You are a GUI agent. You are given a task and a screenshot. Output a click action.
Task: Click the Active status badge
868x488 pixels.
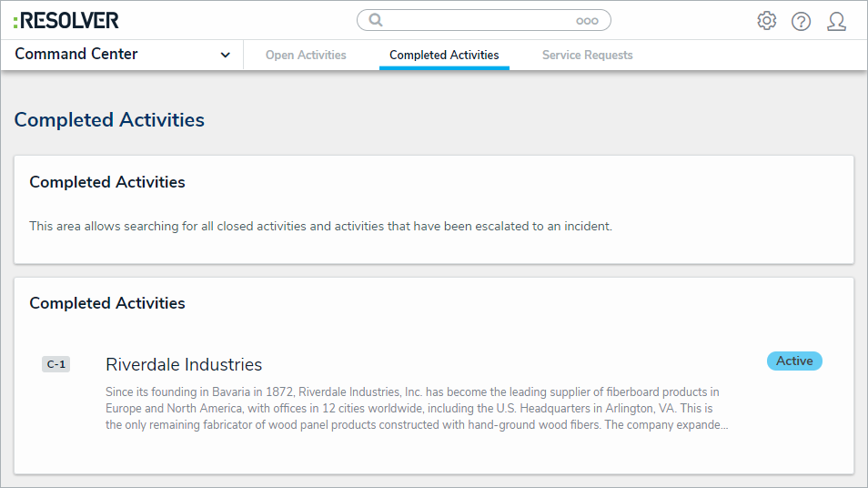[x=794, y=361]
